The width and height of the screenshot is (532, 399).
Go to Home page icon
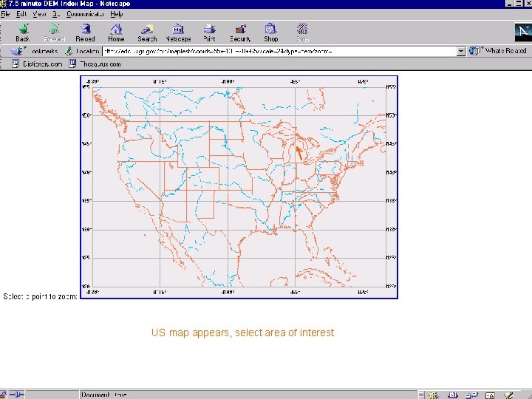tap(116, 29)
